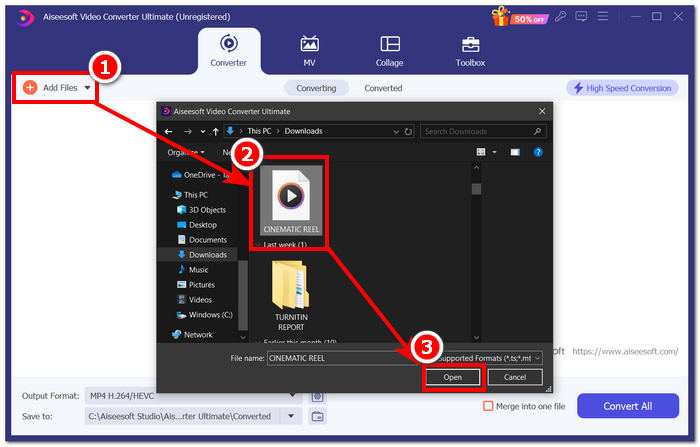Click the Convert All button
Screen dimensions: 700x447
[x=628, y=406]
